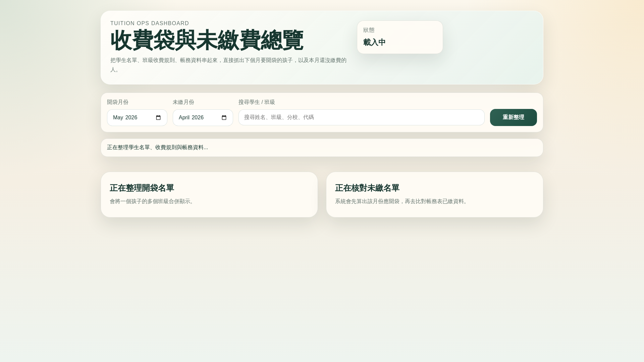This screenshot has height=362, width=644.
Task: Click the 正在整理學生名單 loading message
Action: tap(158, 147)
